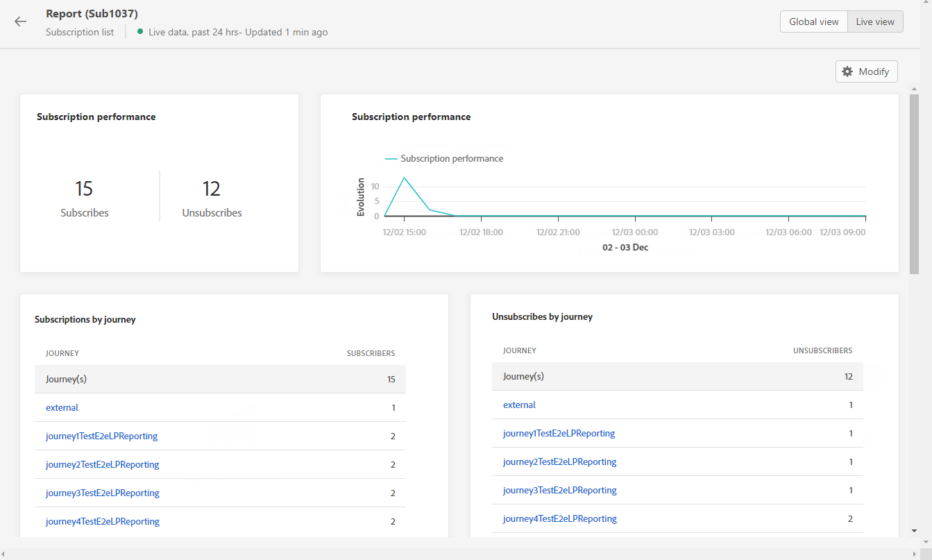Click the vertical scrollbar down arrow
932x560 pixels.
[x=915, y=531]
